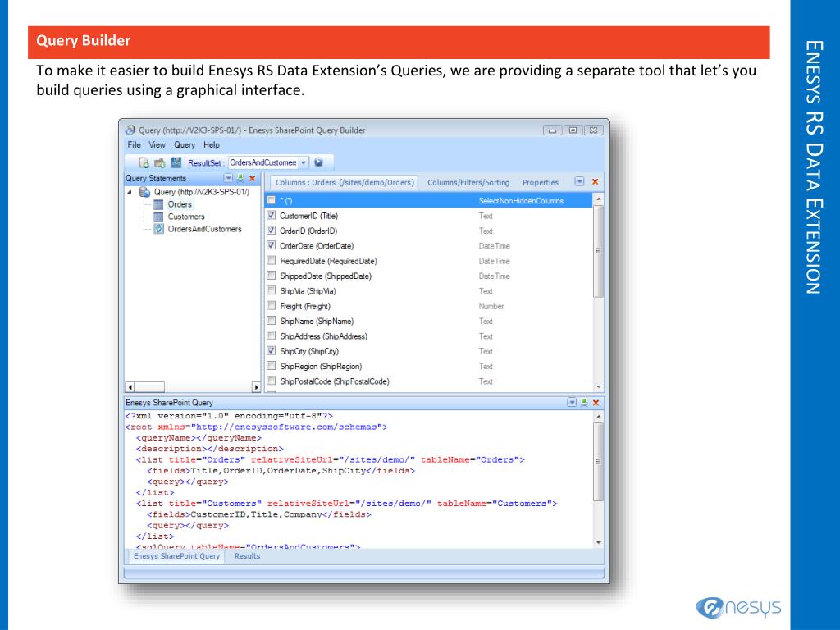Click the OrdersAndCustomers SQL query icon
Image resolution: width=840 pixels, height=630 pixels.
(158, 230)
